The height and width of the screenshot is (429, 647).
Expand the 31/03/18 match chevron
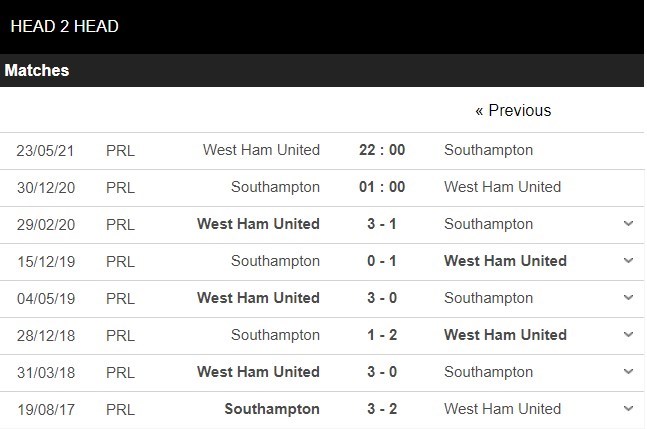628,372
